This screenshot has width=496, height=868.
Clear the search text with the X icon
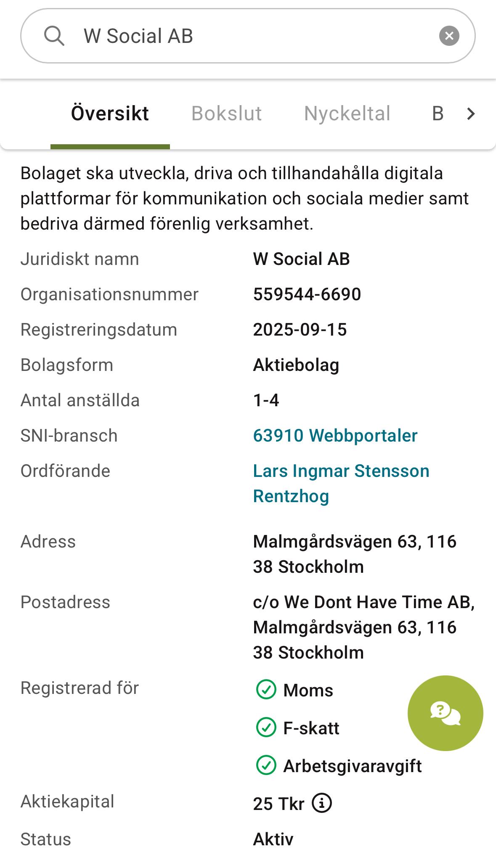click(449, 36)
